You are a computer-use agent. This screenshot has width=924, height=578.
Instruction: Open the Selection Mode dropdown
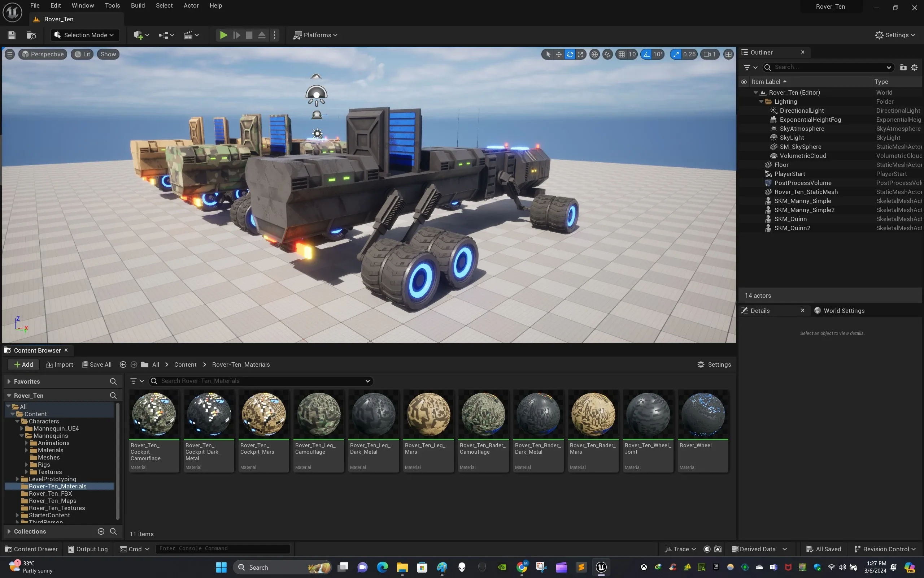85,35
